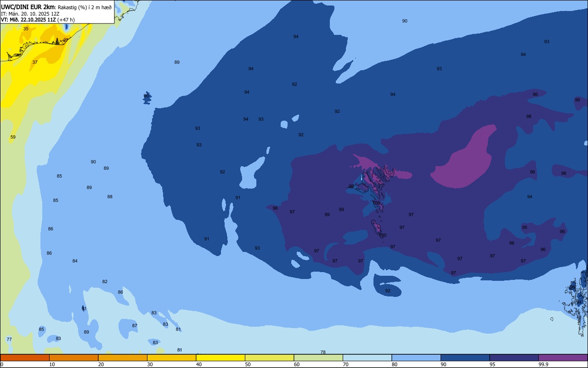588x368 pixels.
Task: Click the light green 60–70 legend swatch
Action: pyautogui.click(x=318, y=357)
